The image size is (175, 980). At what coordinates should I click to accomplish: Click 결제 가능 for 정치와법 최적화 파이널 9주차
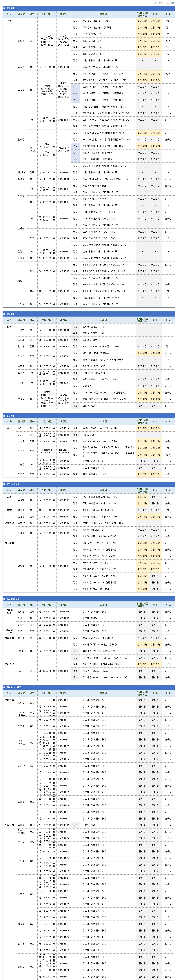coord(142,664)
